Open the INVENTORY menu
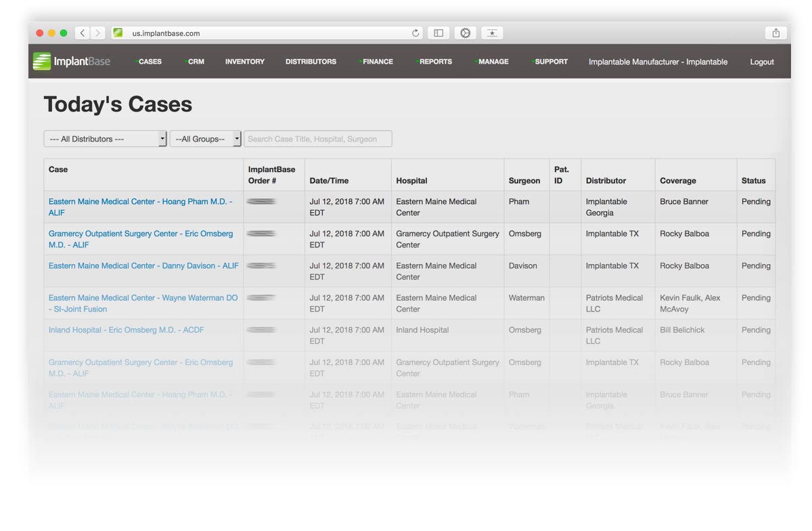This screenshot has height=531, width=812. (245, 62)
